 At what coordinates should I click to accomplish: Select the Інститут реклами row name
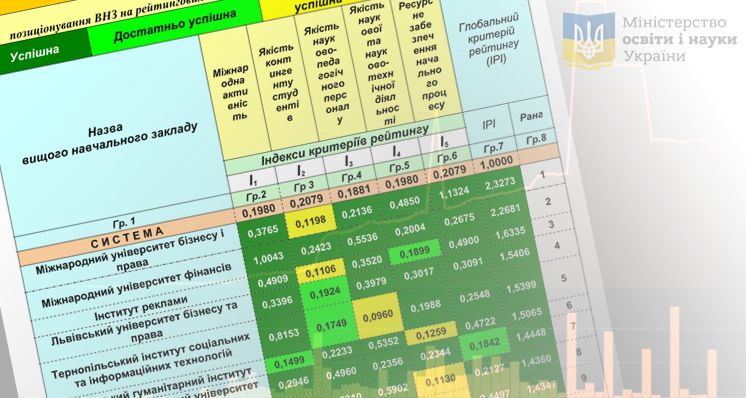click(141, 309)
